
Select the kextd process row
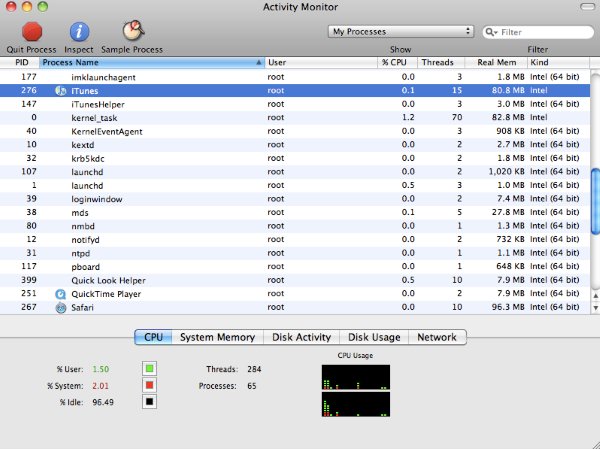click(295, 145)
